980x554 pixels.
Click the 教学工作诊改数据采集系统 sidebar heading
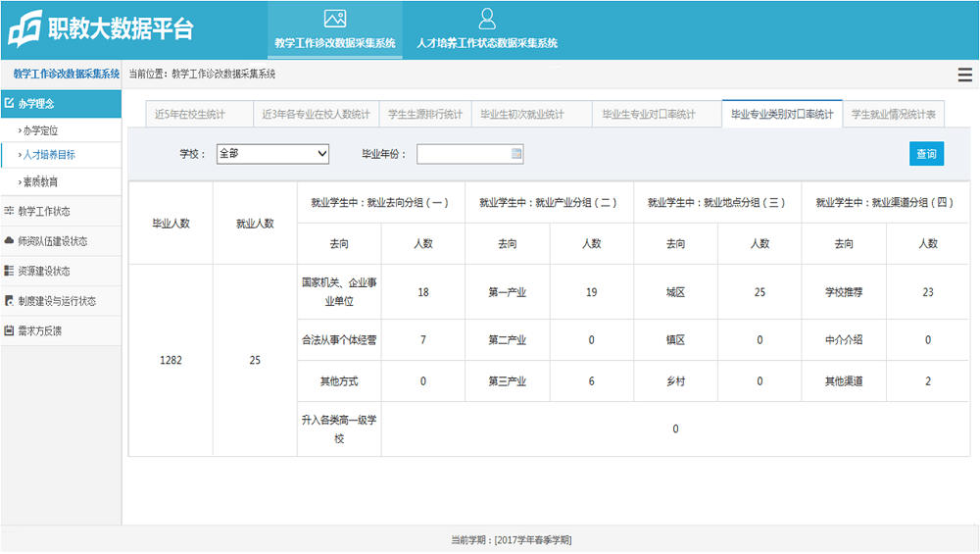[x=67, y=74]
